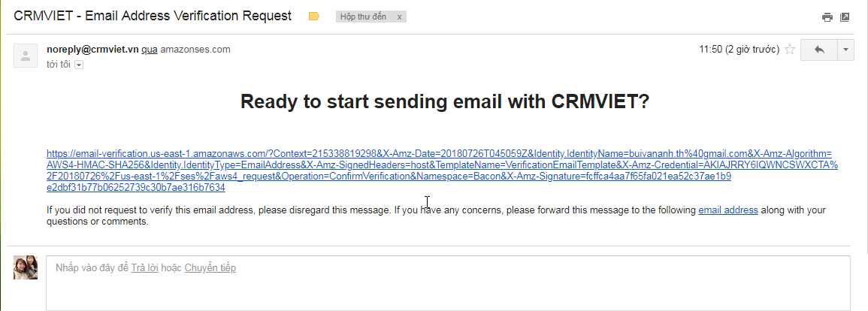Click the "qua" link after the sender address
868x311 pixels.
tap(150, 50)
